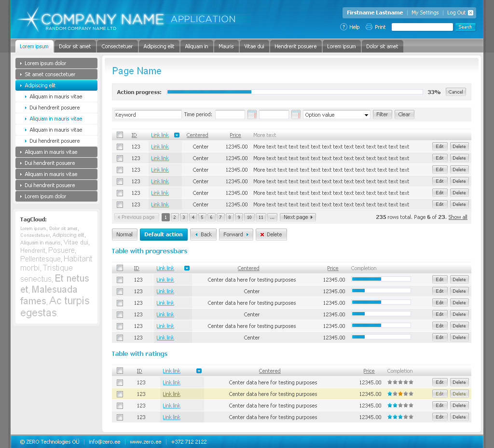Screen dimensions: 494x448
Task: Jump to page 2 in the pagination
Action: click(175, 217)
